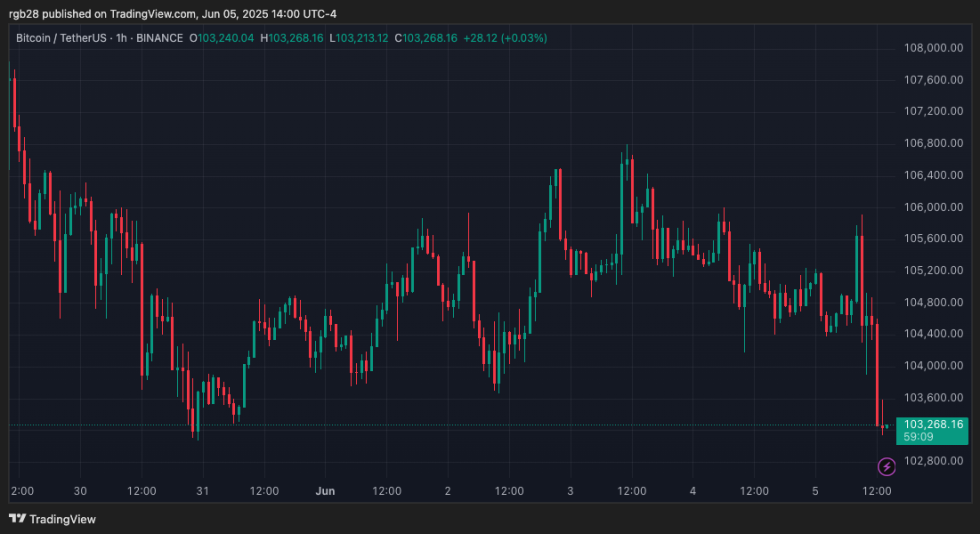Screen dimensions: 980x534
Task: Click the TradingView logo at bottom left
Action: pyautogui.click(x=52, y=519)
